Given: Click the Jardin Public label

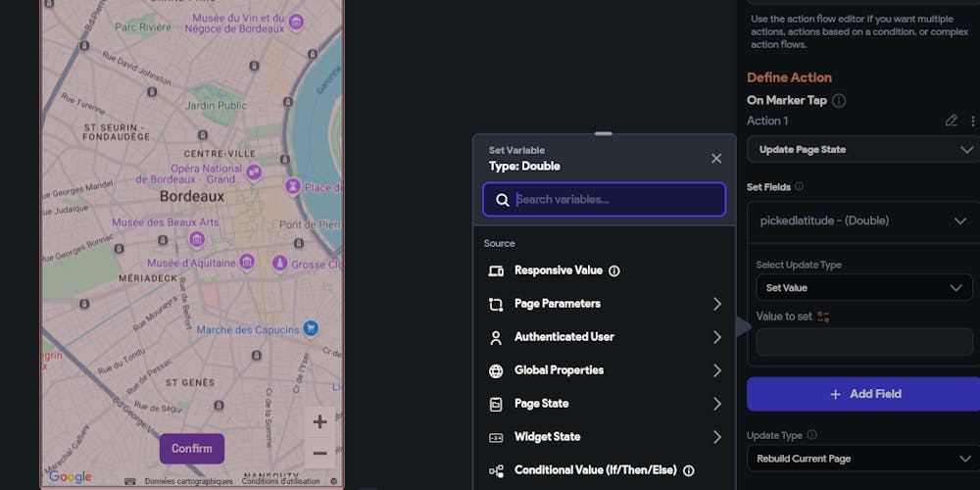Looking at the screenshot, I should (217, 106).
